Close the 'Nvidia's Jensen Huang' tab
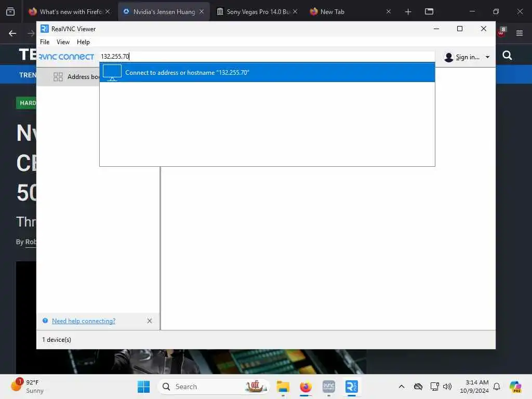 point(202,11)
